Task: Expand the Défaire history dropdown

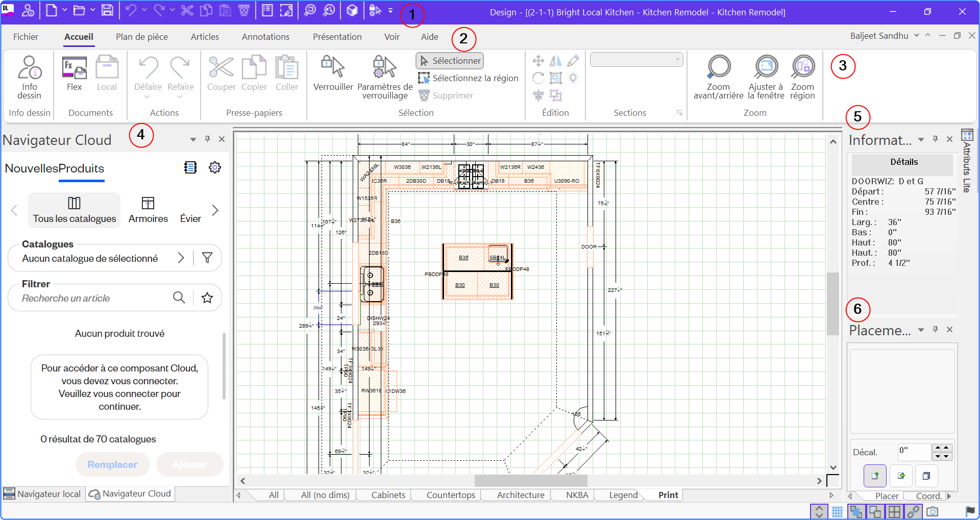Action: [x=147, y=96]
